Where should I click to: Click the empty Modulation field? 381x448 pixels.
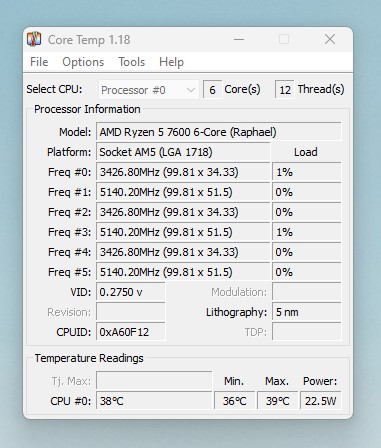(307, 292)
